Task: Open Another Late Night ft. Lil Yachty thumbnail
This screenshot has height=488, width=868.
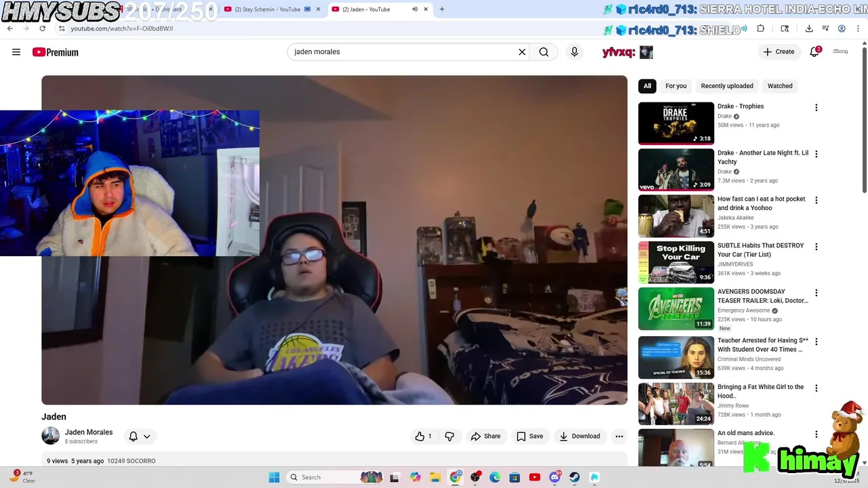Action: point(676,169)
